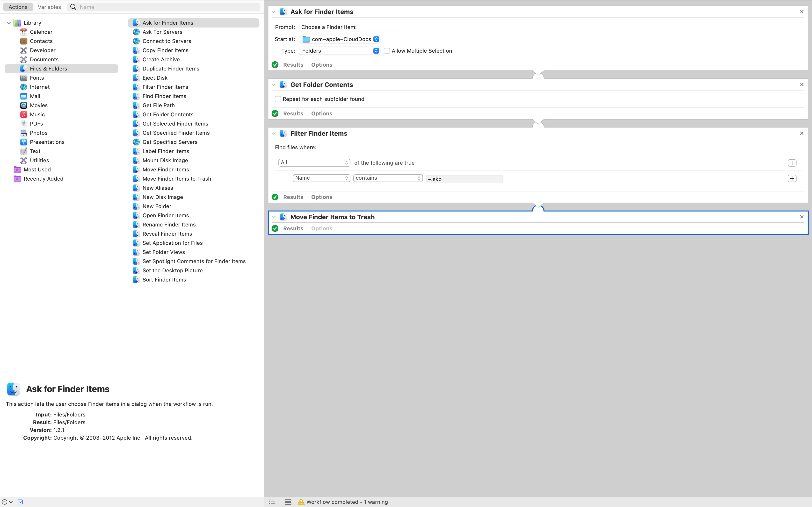Click the variables view icon in status bar
This screenshot has height=507, width=812.
(288, 502)
